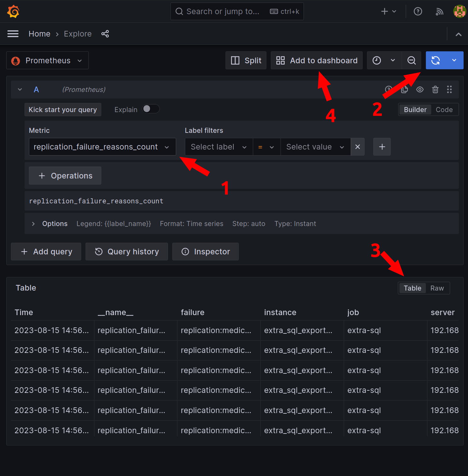Switch query editor to Builder mode
Viewport: 468px width, 476px height.
pyautogui.click(x=415, y=110)
